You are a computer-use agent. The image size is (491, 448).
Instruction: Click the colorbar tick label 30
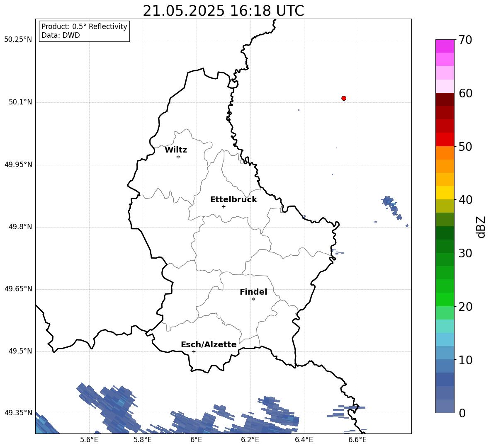tap(465, 253)
